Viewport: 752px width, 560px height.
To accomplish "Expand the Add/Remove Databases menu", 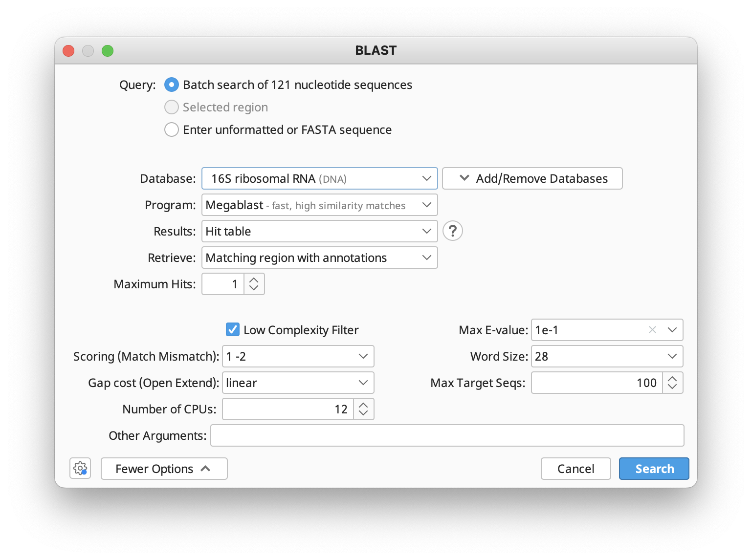I will [532, 178].
